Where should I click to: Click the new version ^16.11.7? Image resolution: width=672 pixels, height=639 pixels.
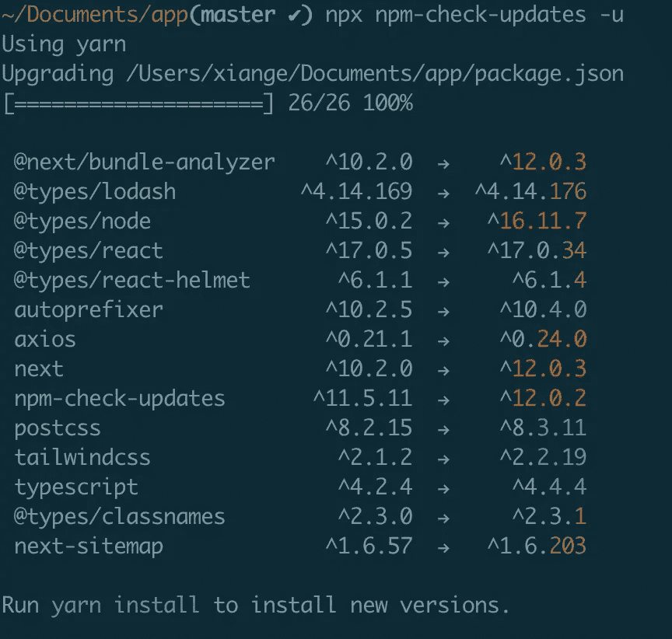click(537, 222)
